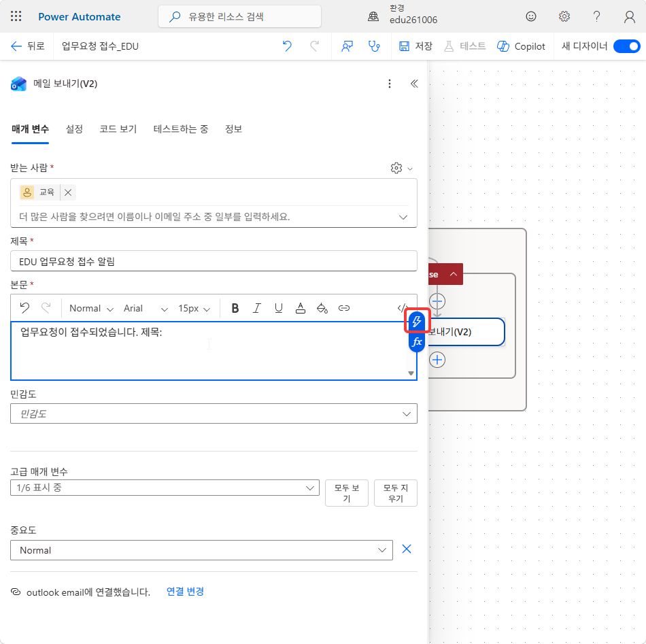
Task: Insert a link in body
Action: [344, 308]
